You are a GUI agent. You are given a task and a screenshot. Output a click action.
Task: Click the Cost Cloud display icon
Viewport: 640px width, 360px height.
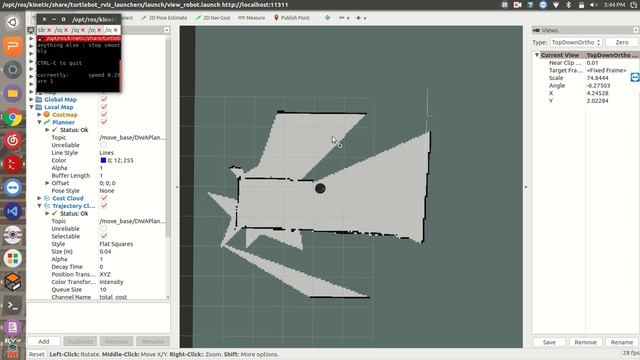click(x=47, y=198)
